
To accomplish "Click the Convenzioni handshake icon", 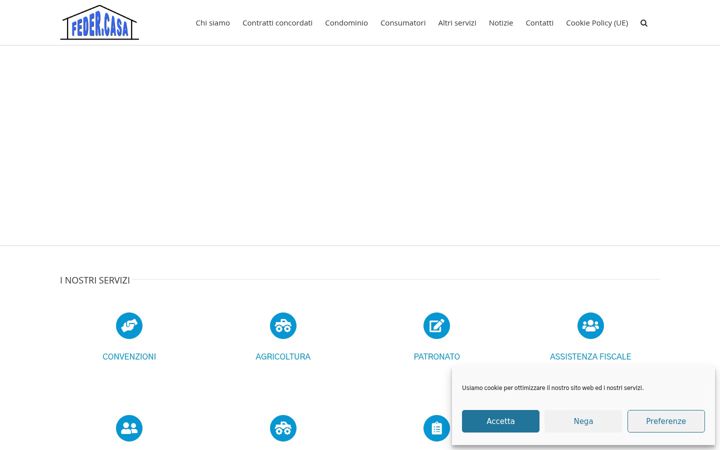I will (129, 326).
